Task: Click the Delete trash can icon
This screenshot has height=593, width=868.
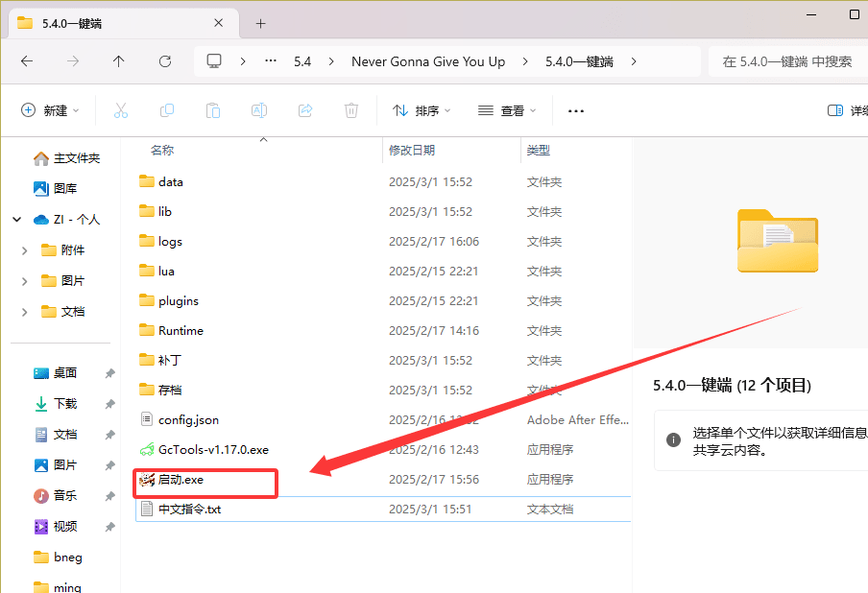Action: tap(351, 110)
